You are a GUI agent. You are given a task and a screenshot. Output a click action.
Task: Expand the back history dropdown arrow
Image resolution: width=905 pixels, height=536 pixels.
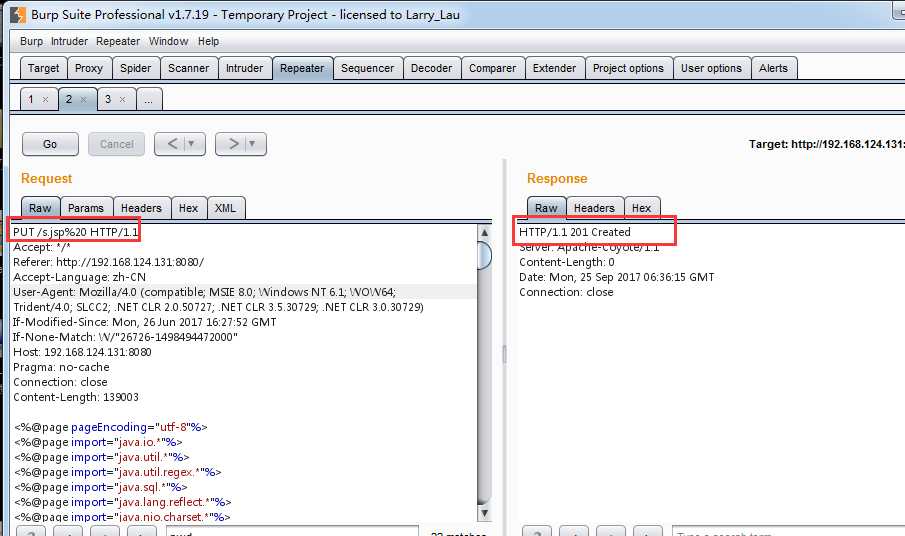[192, 144]
